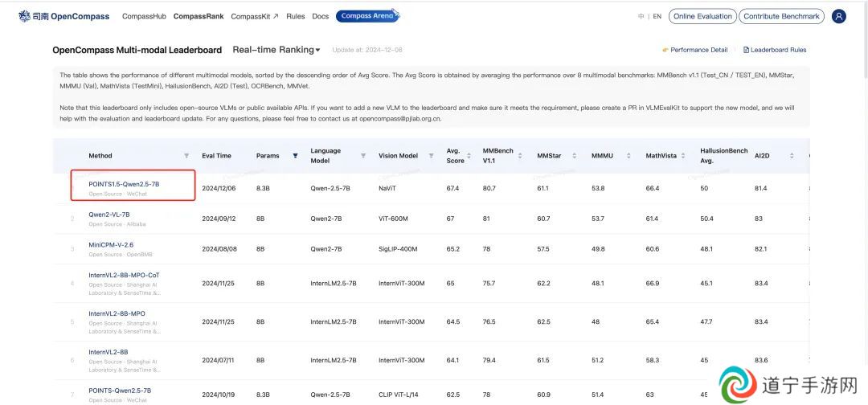Click eval date 2024/07/11 cell

click(x=219, y=361)
